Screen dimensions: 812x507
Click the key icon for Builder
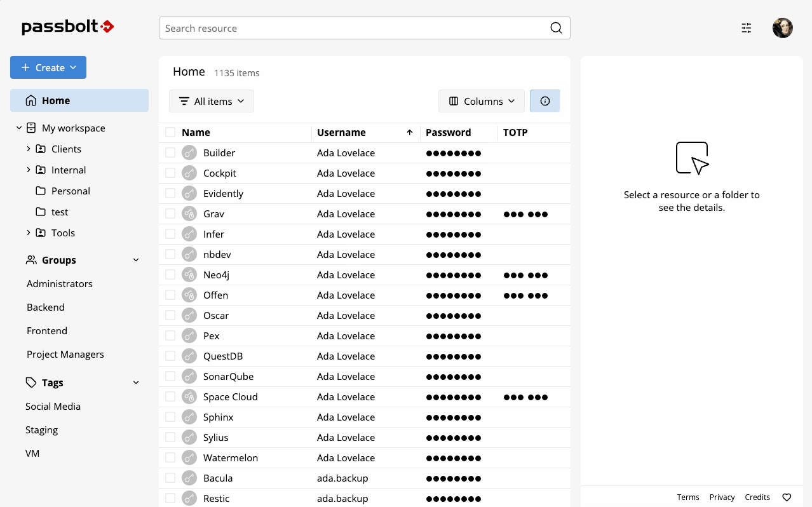point(189,152)
